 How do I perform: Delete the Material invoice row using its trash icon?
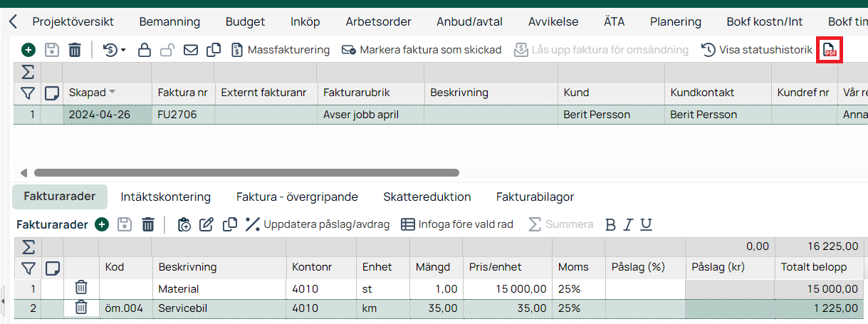point(82,288)
